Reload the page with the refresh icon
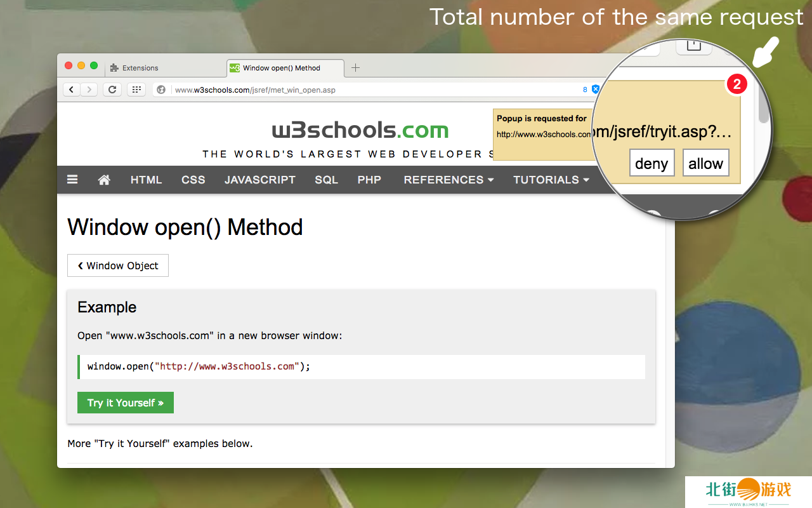 (x=112, y=90)
